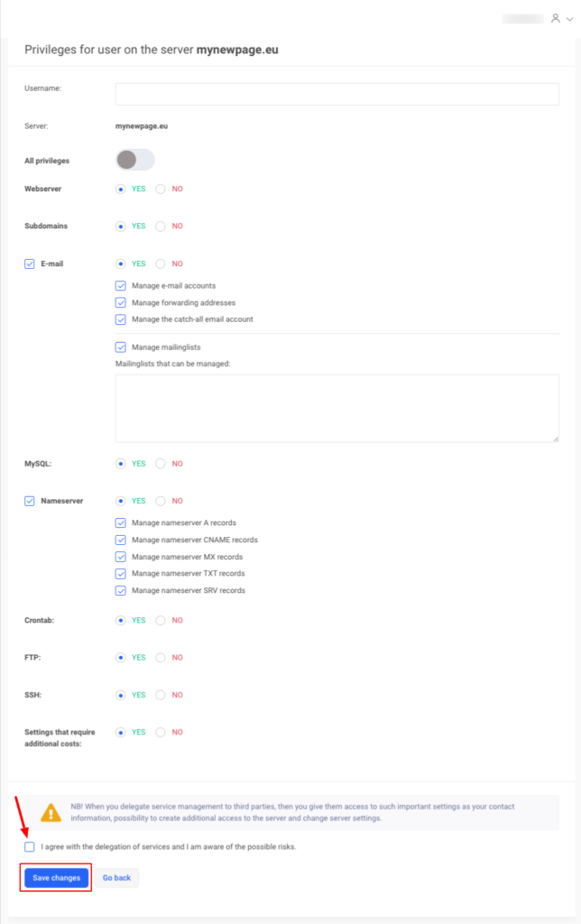Uncheck Manage forwarding addresses
This screenshot has height=924, width=581.
click(121, 302)
